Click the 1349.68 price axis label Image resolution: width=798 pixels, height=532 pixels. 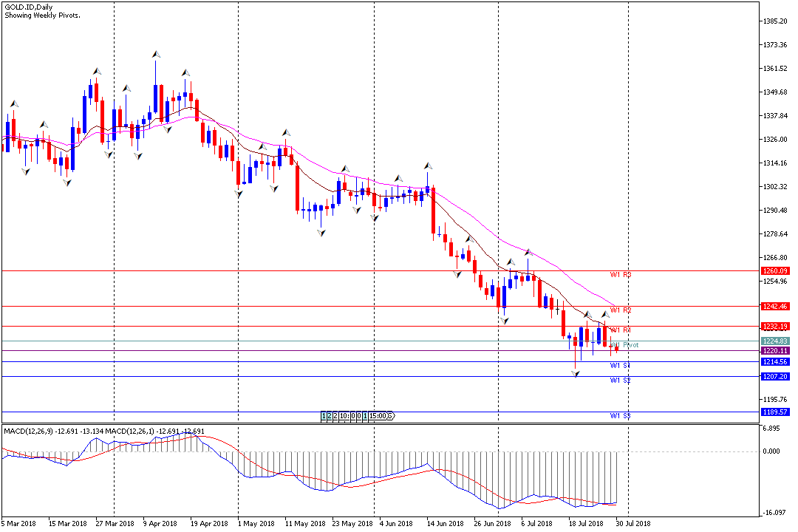775,92
